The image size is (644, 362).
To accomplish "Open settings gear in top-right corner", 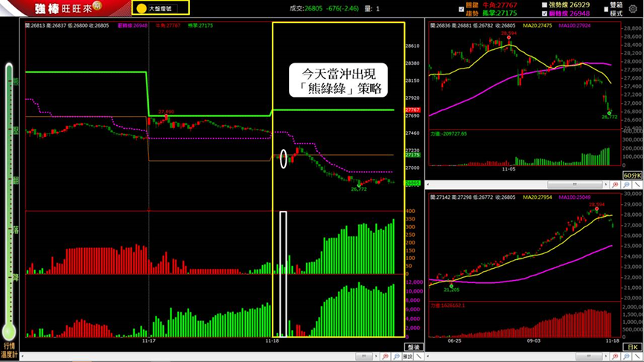I will tap(633, 9).
